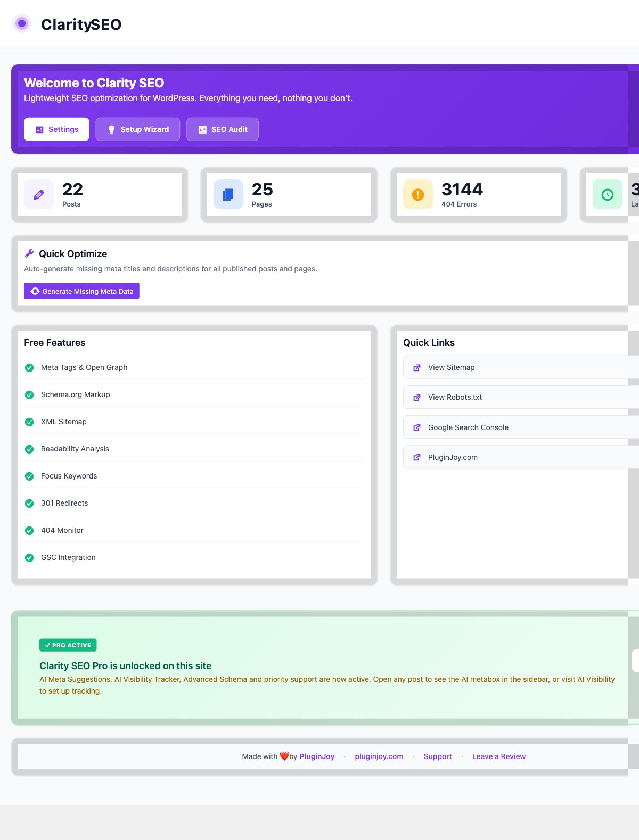Click the 404 Monitor feature text
The width and height of the screenshot is (639, 840).
62,530
